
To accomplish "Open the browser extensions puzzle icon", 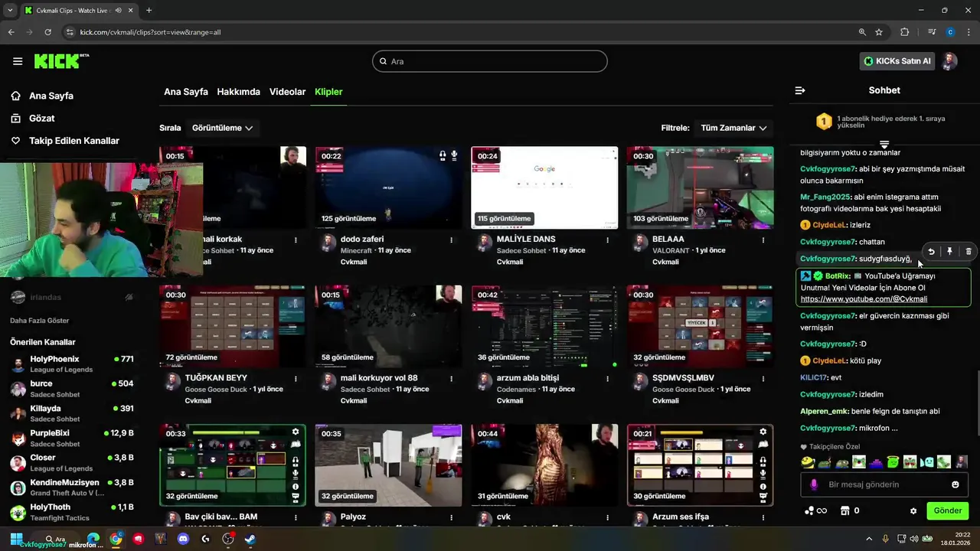I will (904, 32).
